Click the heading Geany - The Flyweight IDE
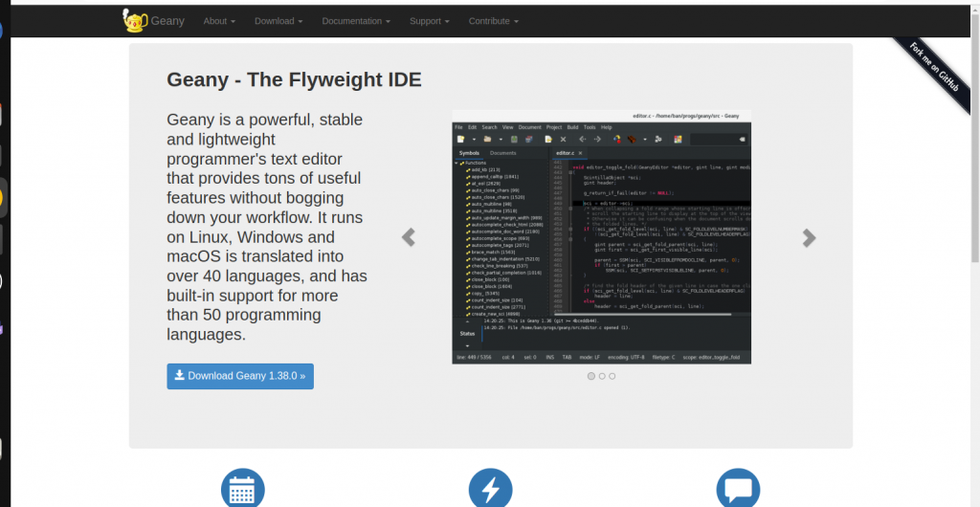The image size is (980, 507). [295, 80]
